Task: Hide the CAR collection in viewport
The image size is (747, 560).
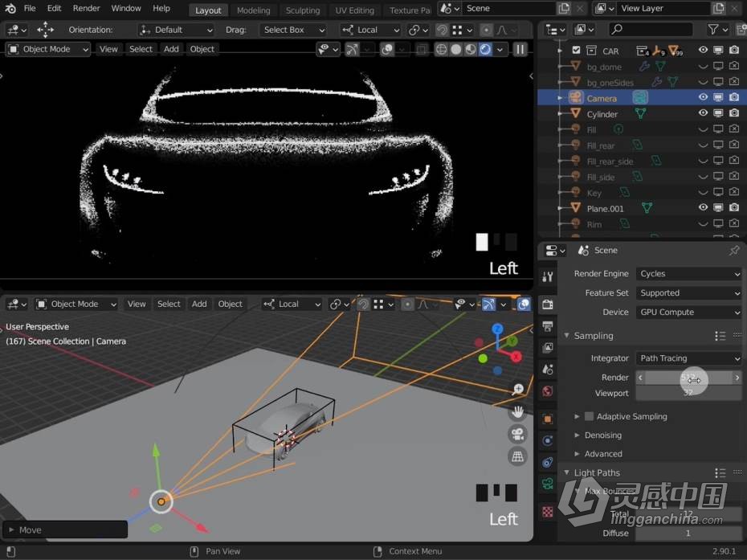Action: 703,50
